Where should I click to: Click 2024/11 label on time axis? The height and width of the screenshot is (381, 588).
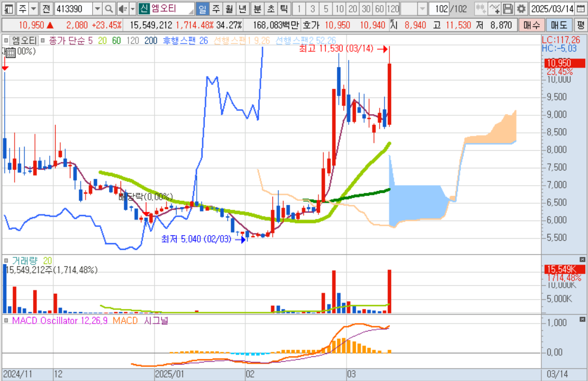pos(17,374)
